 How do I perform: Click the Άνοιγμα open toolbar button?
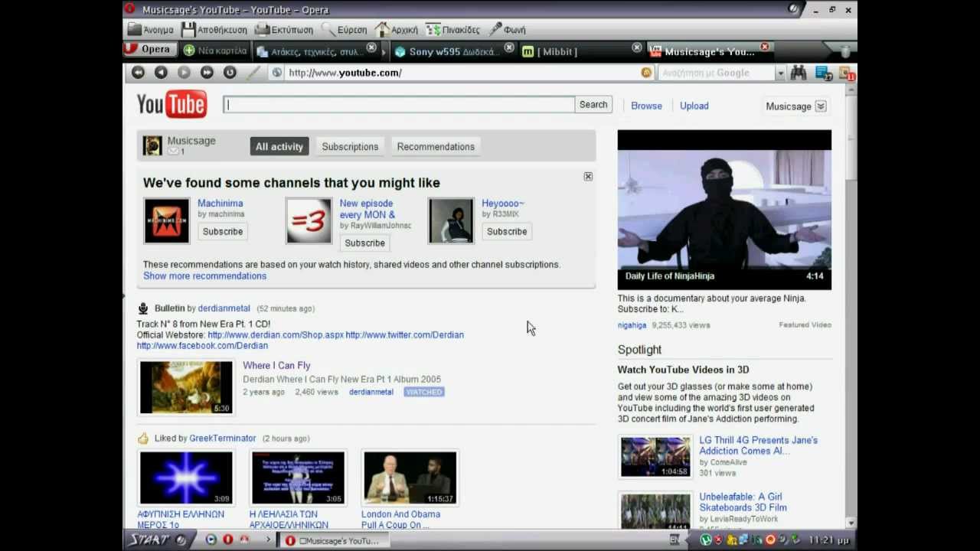150,30
